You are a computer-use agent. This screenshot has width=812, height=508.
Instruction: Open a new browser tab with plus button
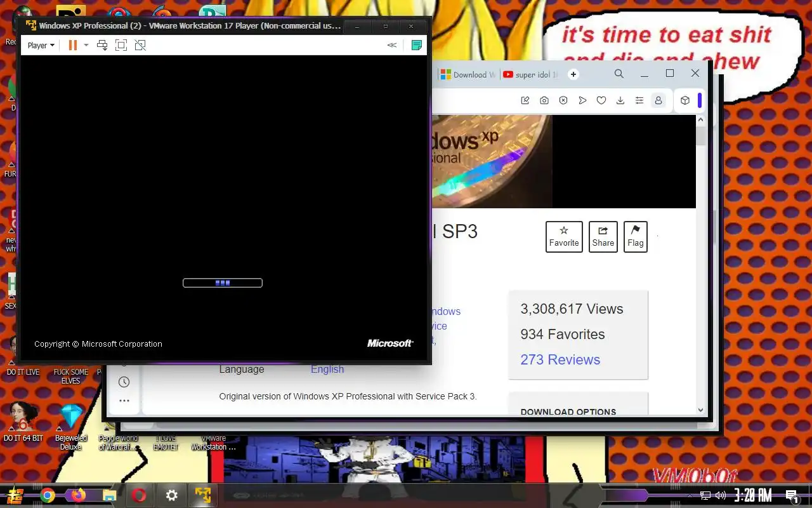[x=573, y=74]
